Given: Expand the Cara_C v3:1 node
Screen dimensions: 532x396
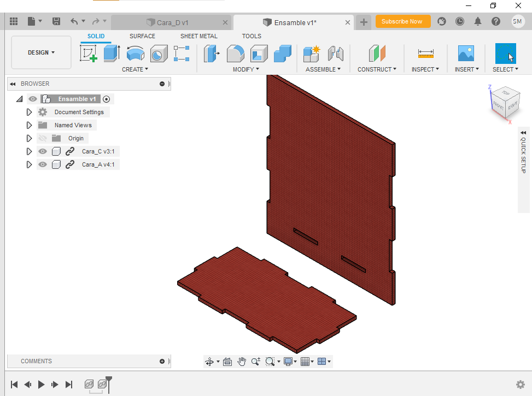Looking at the screenshot, I should 29,151.
